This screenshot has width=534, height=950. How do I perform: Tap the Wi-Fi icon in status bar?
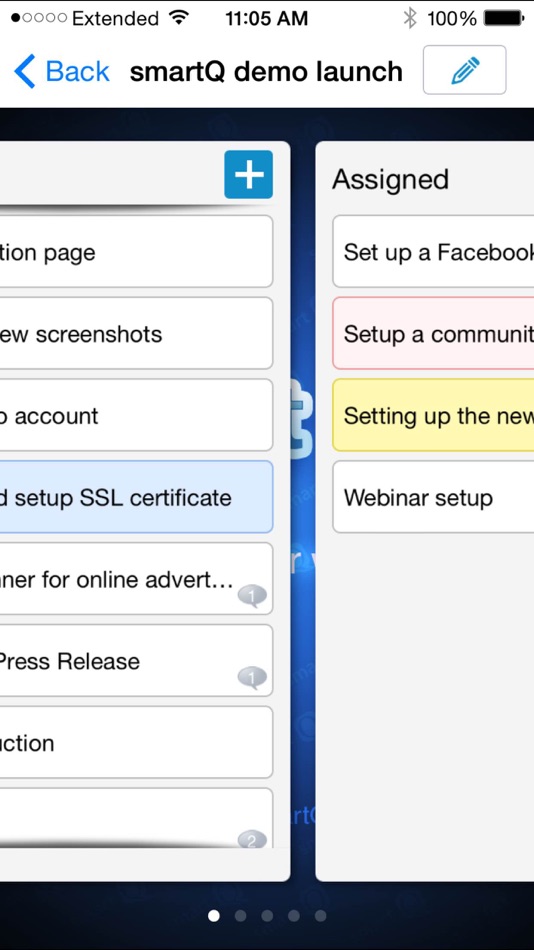179,18
